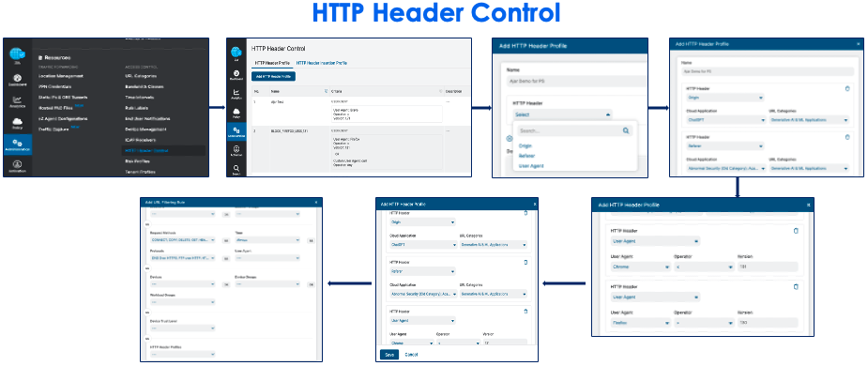Select Location Management in Resources menu
This screenshot has height=366, width=868.
(61, 76)
